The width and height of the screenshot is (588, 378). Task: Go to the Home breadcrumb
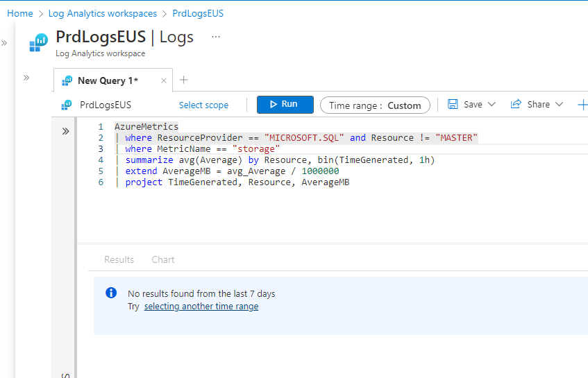tap(20, 13)
